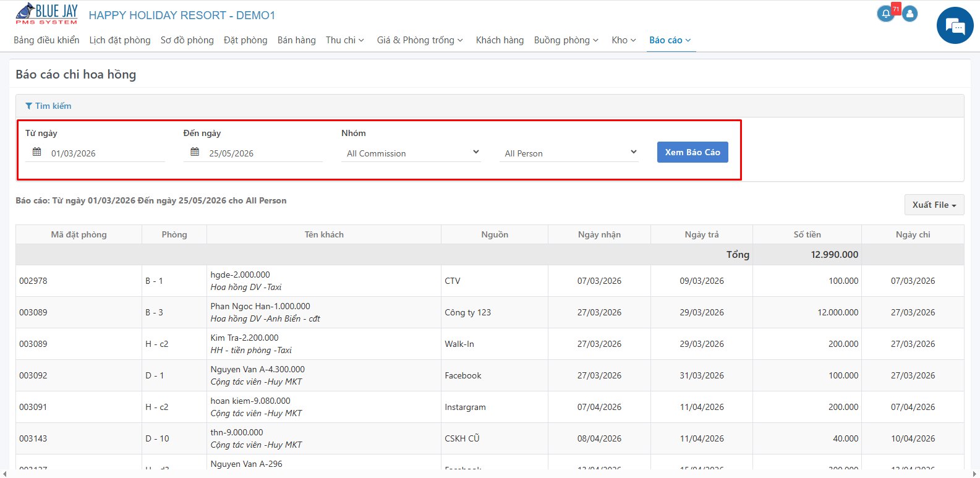Screen dimensions: 980x478
Task: Select booking code 003091
Action: (x=33, y=407)
